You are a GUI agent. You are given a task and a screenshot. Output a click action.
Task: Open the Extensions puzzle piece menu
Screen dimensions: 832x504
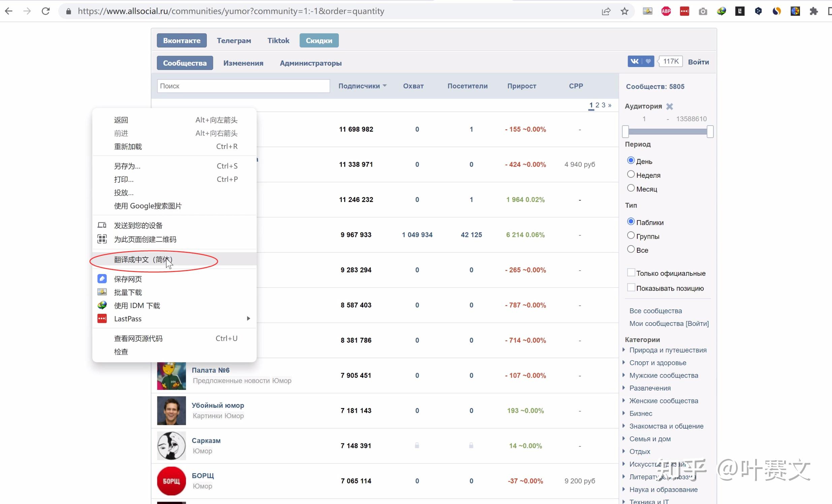(x=814, y=11)
